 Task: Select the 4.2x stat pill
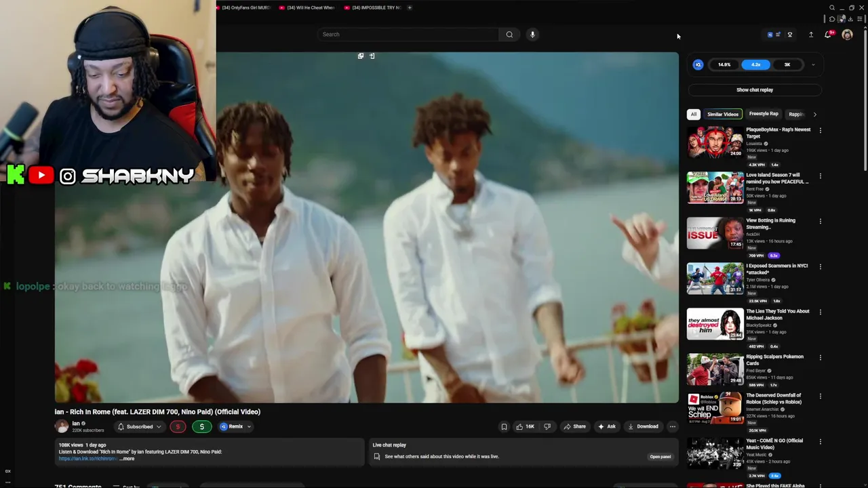coord(755,64)
